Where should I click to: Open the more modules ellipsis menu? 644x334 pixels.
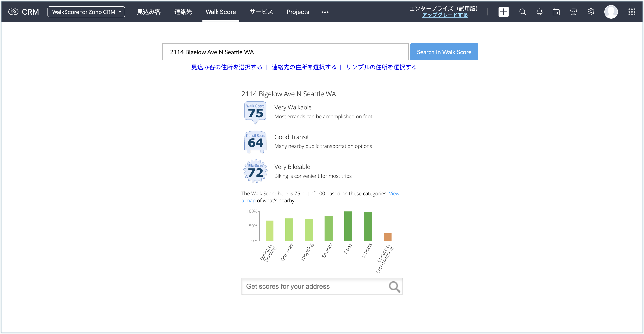325,12
